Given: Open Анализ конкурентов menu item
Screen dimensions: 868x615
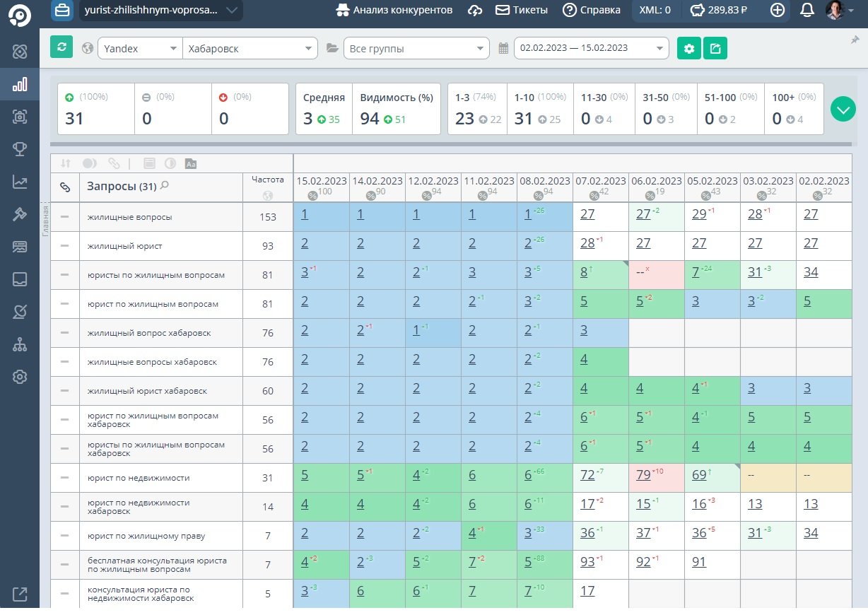Looking at the screenshot, I should (393, 10).
